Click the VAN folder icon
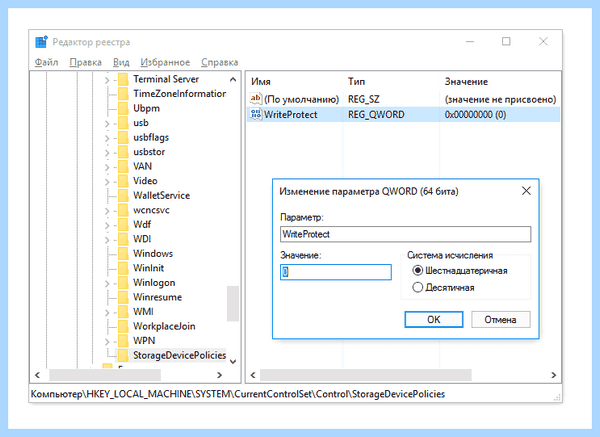Viewport: 600px width, 437px height. point(123,166)
